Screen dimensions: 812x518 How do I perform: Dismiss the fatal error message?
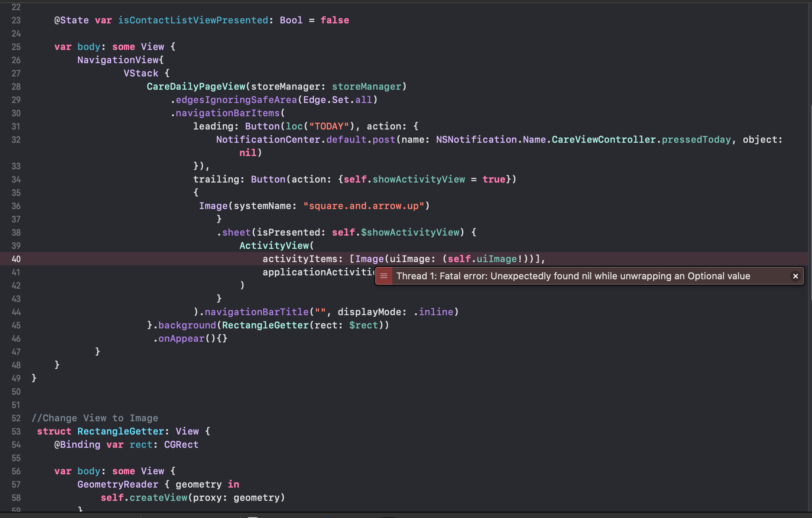tap(795, 276)
